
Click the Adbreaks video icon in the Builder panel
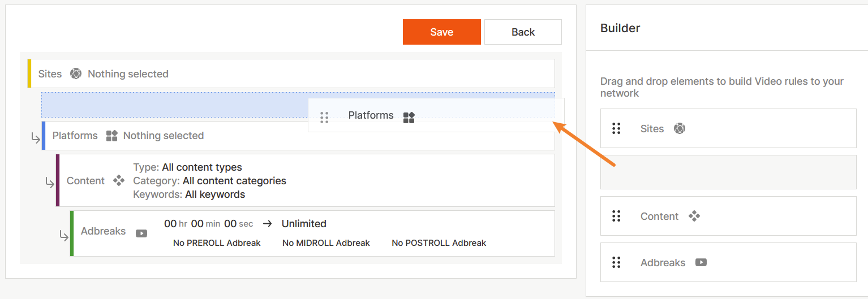[x=701, y=262]
